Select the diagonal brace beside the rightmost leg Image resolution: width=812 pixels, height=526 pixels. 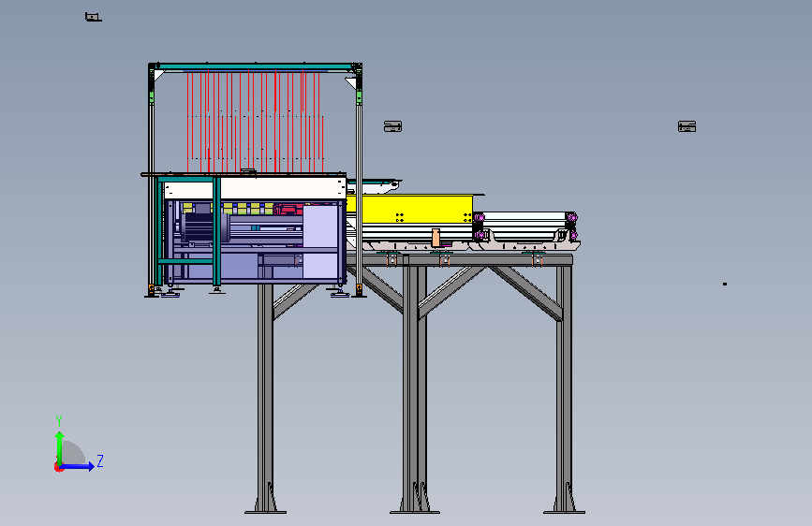click(x=526, y=293)
